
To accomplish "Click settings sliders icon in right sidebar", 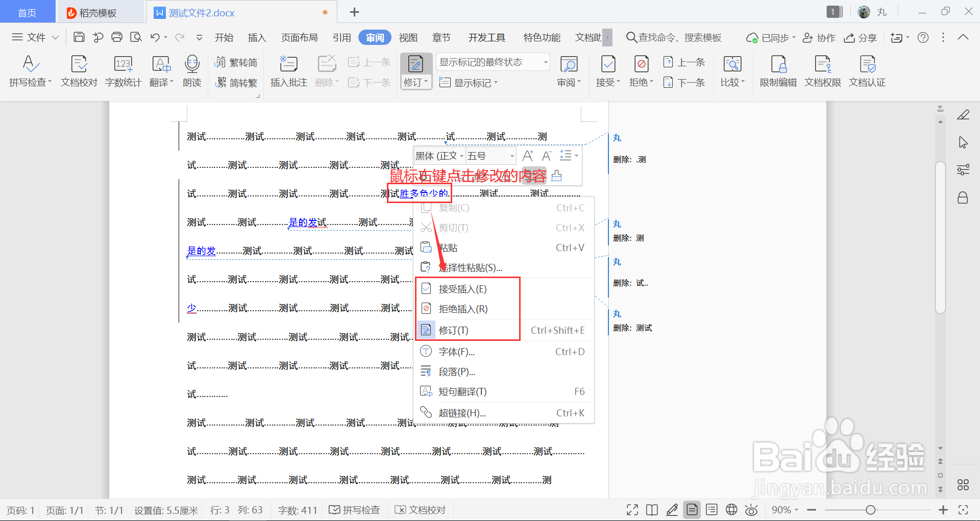I will pos(963,170).
